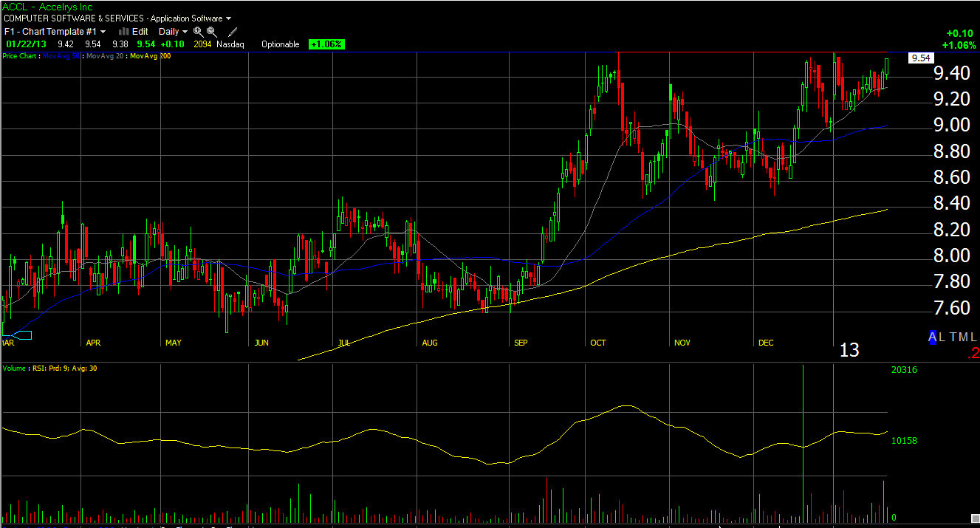980x528 pixels.
Task: Toggle the M scale option
Action: pyautogui.click(x=963, y=337)
